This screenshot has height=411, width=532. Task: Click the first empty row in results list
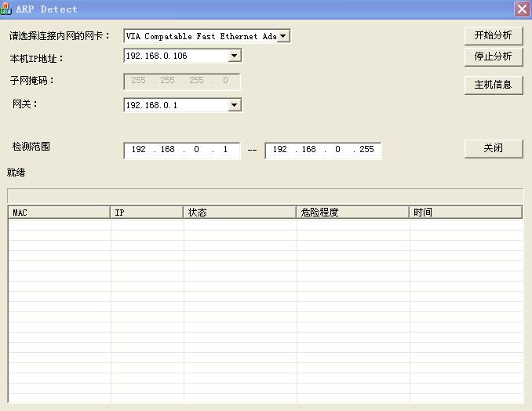pyautogui.click(x=265, y=225)
